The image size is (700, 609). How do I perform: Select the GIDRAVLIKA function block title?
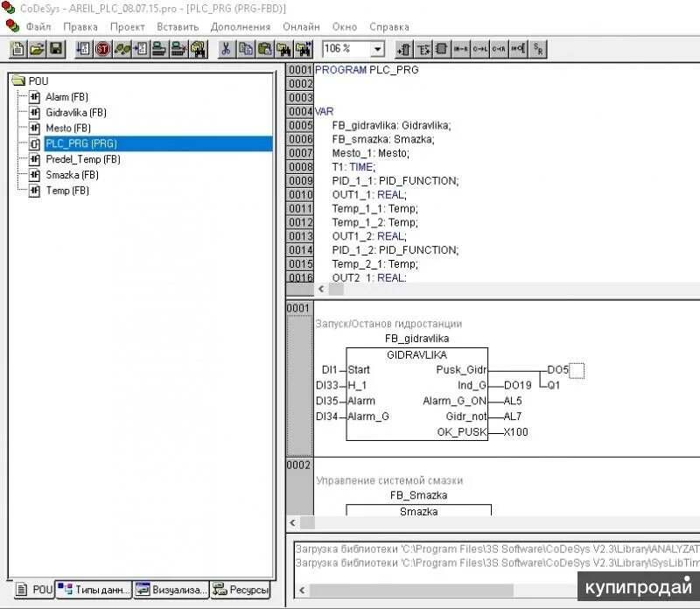(x=416, y=355)
